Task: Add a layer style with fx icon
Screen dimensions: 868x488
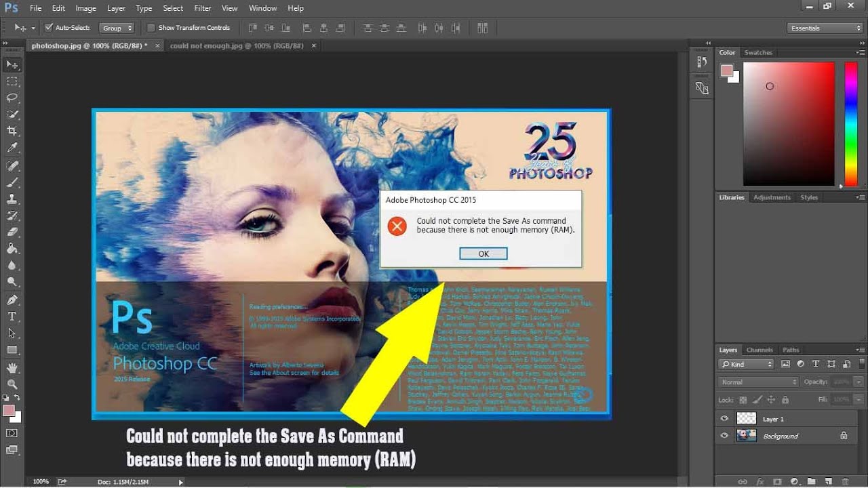Action: (x=760, y=481)
